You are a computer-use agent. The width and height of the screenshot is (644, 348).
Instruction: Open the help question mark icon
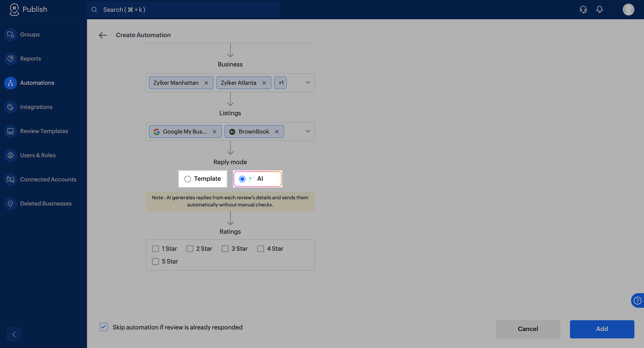(638, 301)
